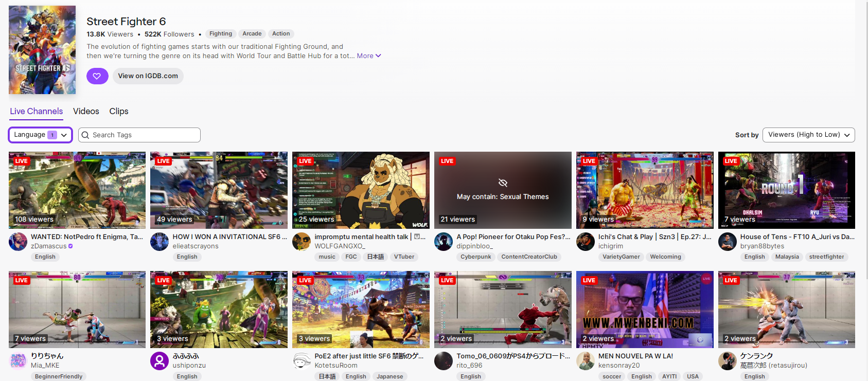Open ushiponzu stream thumbnail
This screenshot has width=868, height=381.
tap(219, 310)
